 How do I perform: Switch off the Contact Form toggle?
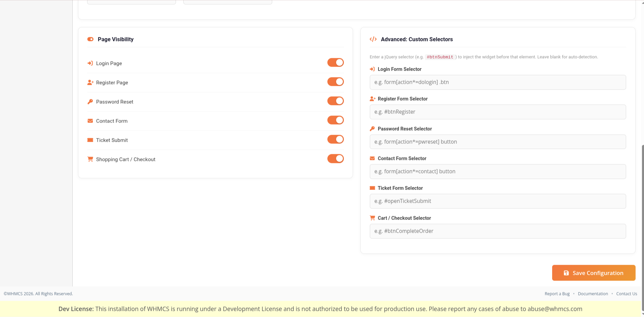pyautogui.click(x=335, y=120)
